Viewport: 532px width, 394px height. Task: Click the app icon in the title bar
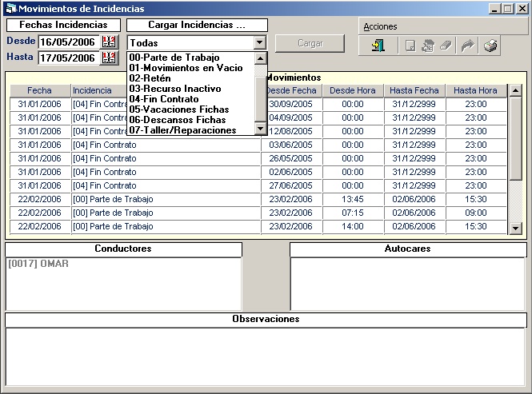pyautogui.click(x=11, y=9)
